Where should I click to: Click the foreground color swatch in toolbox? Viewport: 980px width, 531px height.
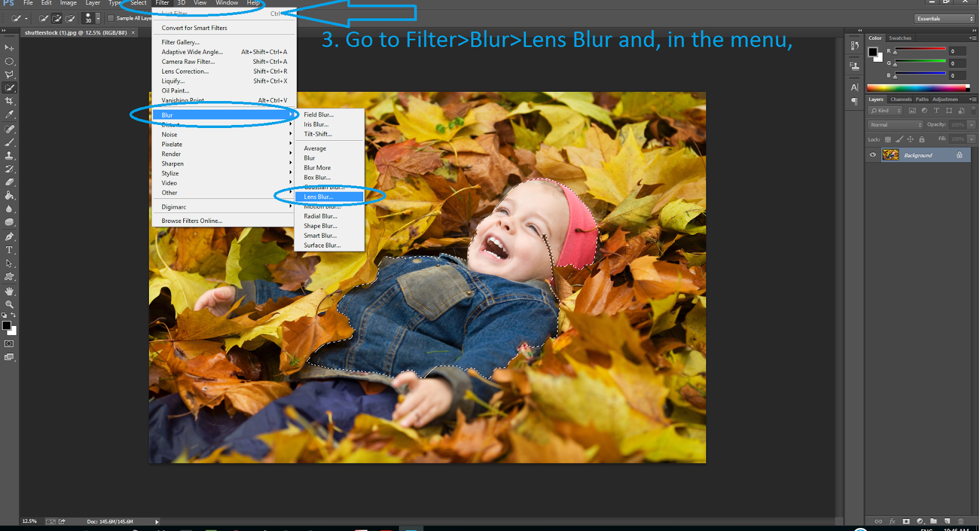click(7, 325)
